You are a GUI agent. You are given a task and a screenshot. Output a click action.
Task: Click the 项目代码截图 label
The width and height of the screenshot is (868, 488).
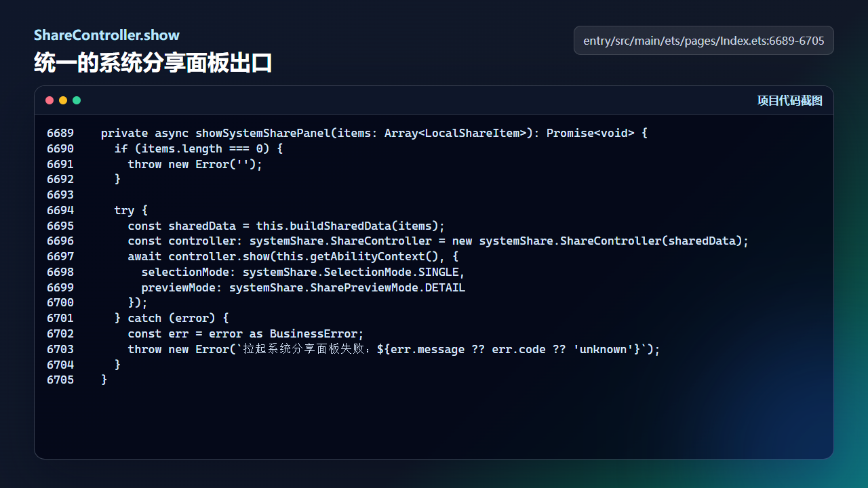(790, 100)
